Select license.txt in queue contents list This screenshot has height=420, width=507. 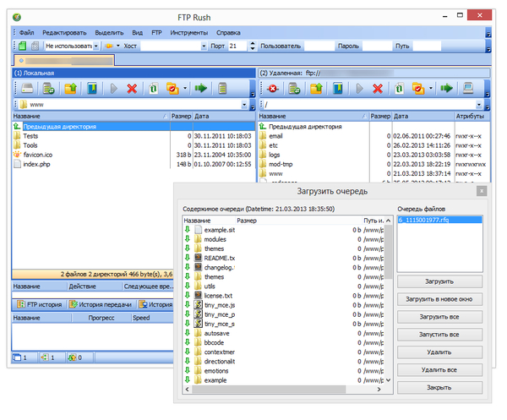[218, 296]
